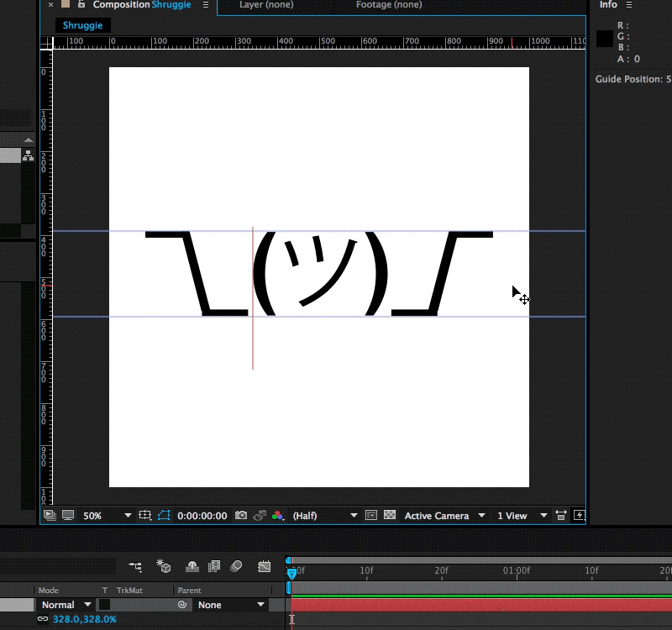Toggle Region of Interest icon
The height and width of the screenshot is (630, 672).
371,515
